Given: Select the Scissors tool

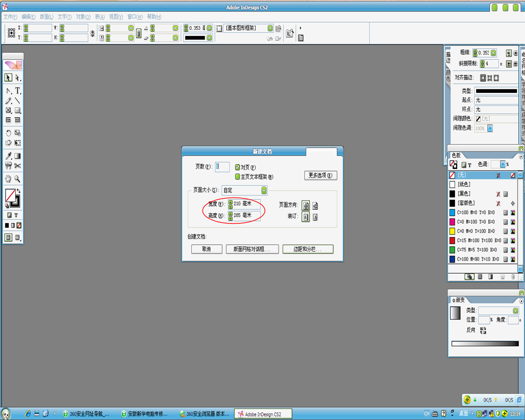Looking at the screenshot, I should click(x=18, y=166).
